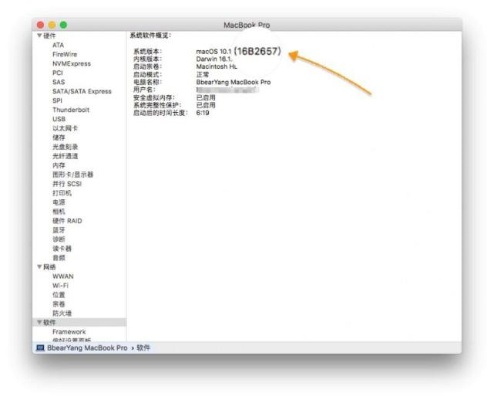Image resolution: width=494 pixels, height=400 pixels.
Task: Select PCI in the sidebar
Action: pos(57,73)
